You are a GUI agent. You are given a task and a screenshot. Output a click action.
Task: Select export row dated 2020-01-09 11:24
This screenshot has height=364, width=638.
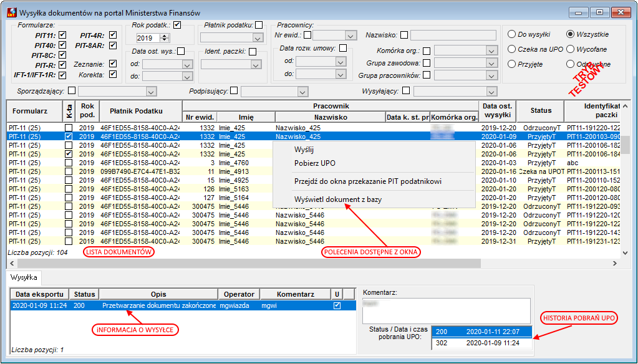pos(183,305)
